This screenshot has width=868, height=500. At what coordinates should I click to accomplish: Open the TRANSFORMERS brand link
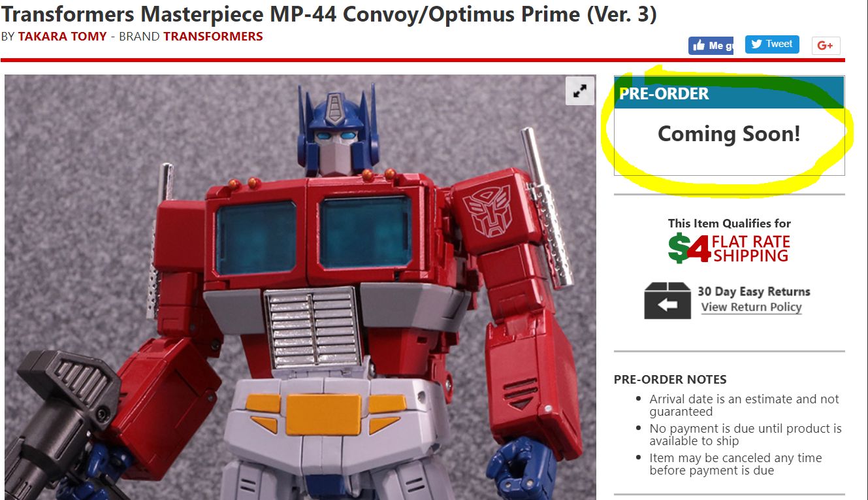(x=213, y=37)
